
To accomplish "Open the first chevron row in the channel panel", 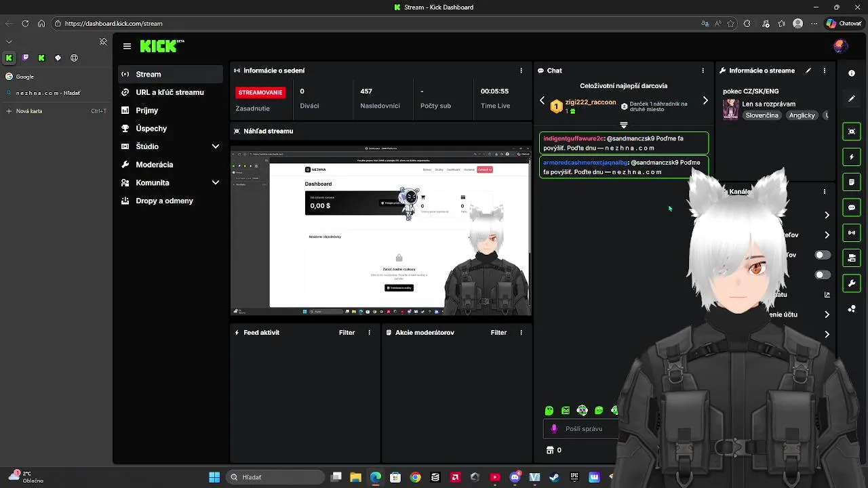I will point(827,216).
